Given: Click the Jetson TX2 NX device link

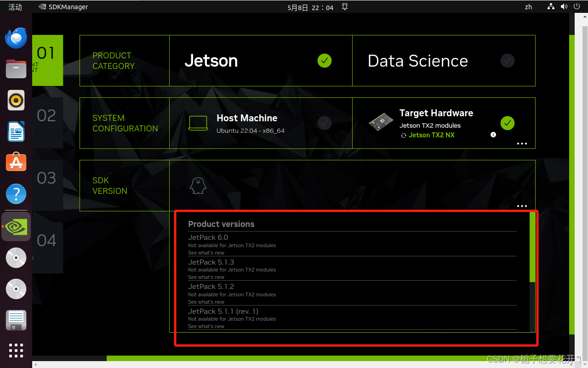Looking at the screenshot, I should pos(432,135).
